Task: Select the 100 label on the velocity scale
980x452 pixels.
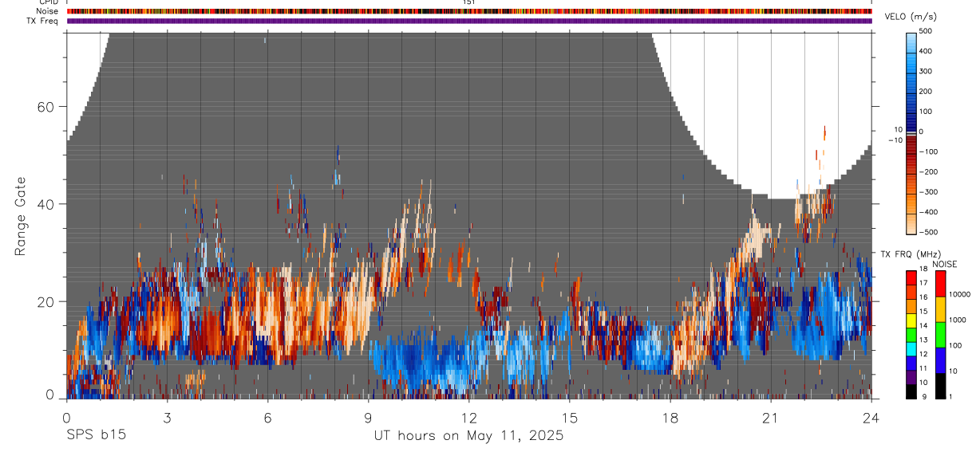Action: click(x=927, y=112)
